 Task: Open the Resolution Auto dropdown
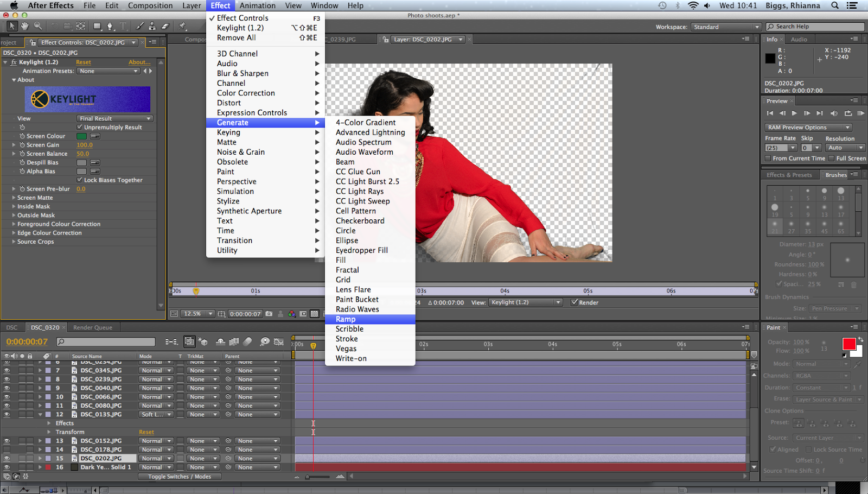[x=845, y=148]
